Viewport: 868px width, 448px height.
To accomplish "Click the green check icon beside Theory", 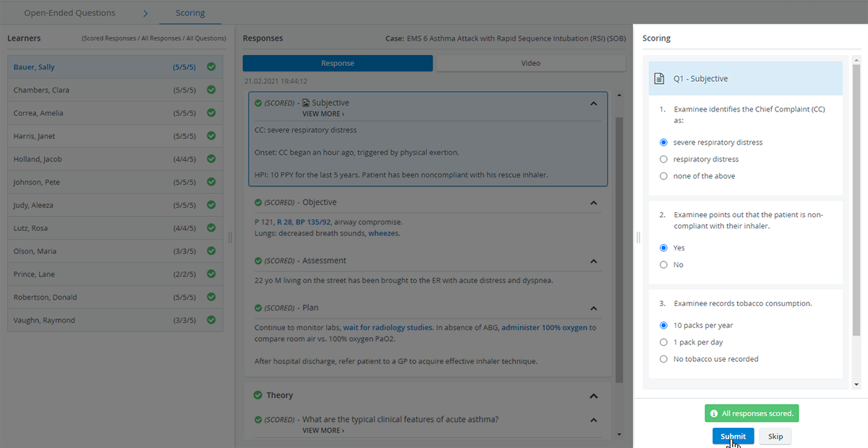I will pos(258,395).
